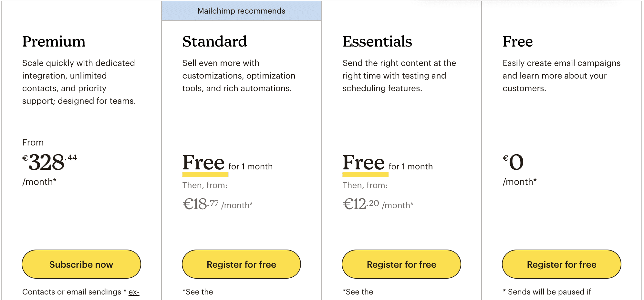Click Register for free under Free plan
The height and width of the screenshot is (300, 644).
pos(562,264)
